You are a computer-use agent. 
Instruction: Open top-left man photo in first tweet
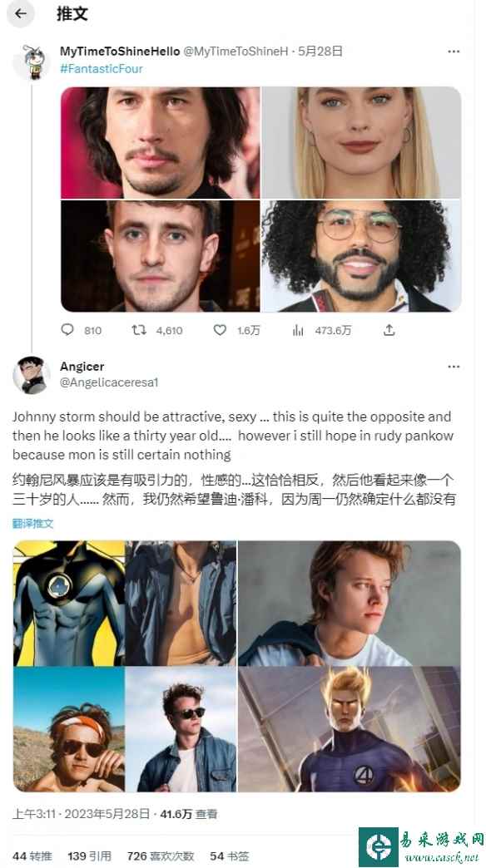160,143
